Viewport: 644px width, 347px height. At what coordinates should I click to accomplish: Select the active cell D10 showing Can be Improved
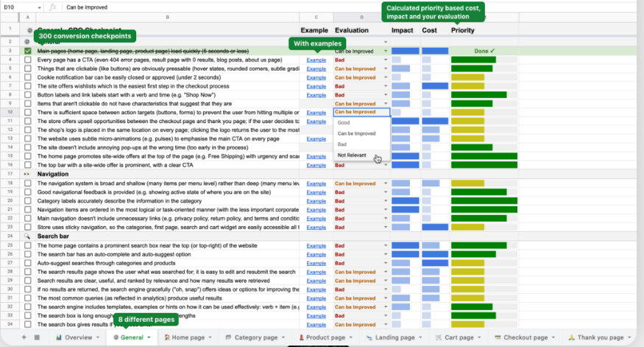(361, 112)
